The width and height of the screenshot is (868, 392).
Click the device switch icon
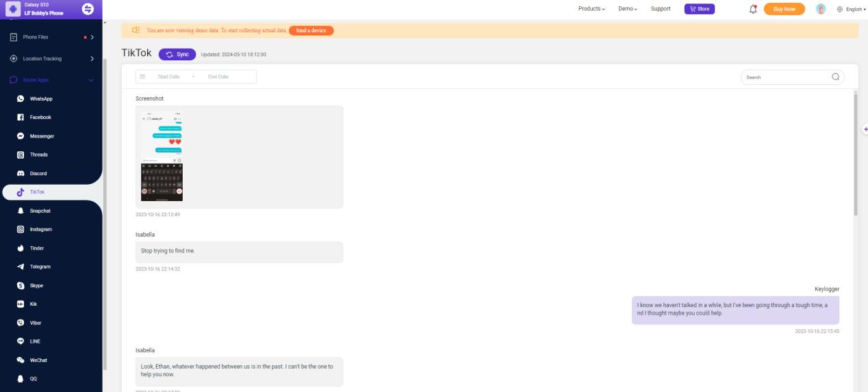[x=87, y=8]
